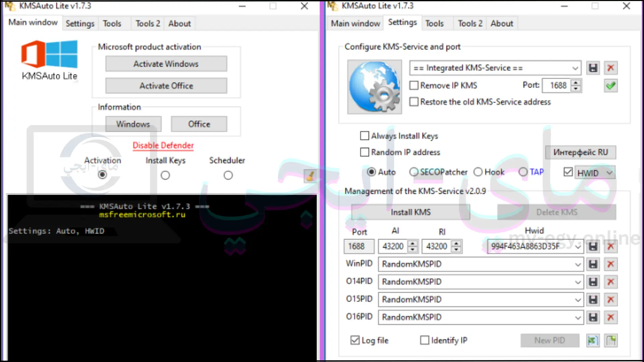Click the Install KMS button

pos(411,212)
